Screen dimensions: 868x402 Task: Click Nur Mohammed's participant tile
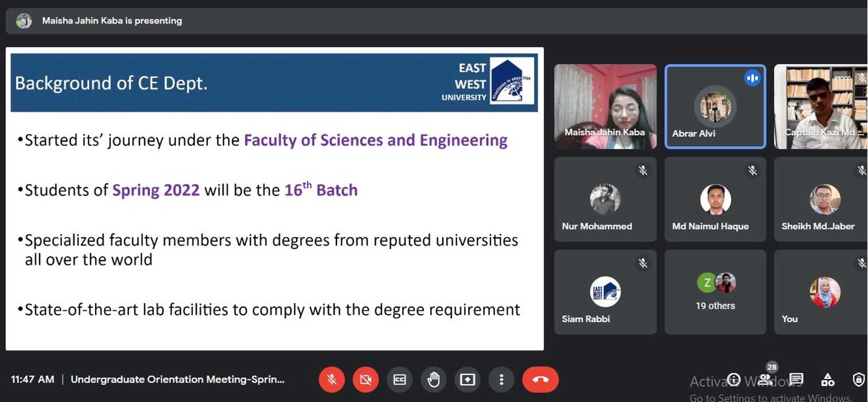(605, 200)
